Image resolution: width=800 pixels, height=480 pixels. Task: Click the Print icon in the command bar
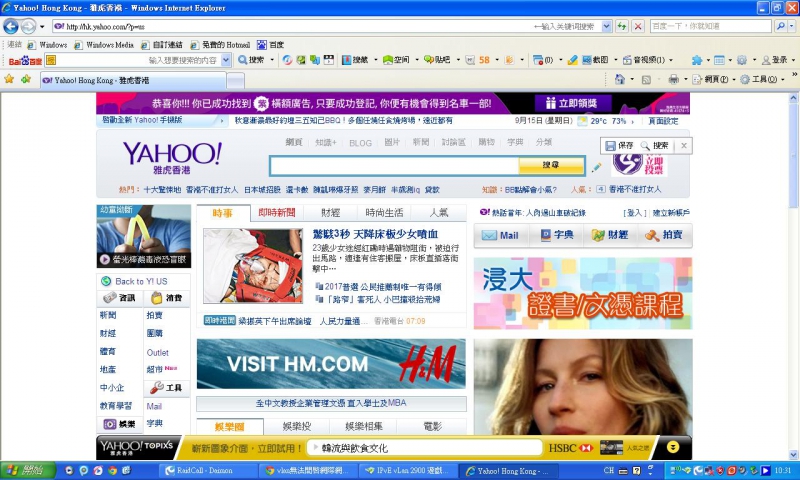[673, 79]
